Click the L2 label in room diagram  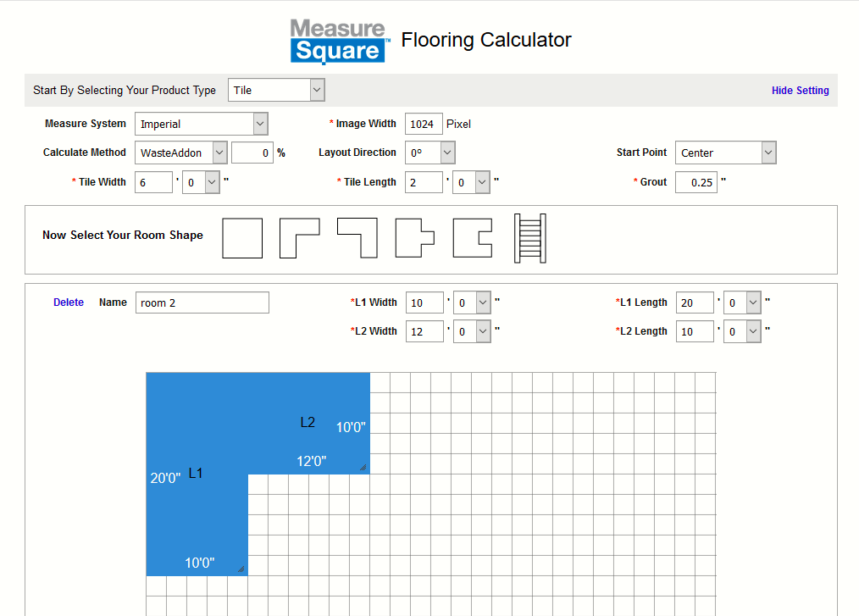click(x=308, y=422)
